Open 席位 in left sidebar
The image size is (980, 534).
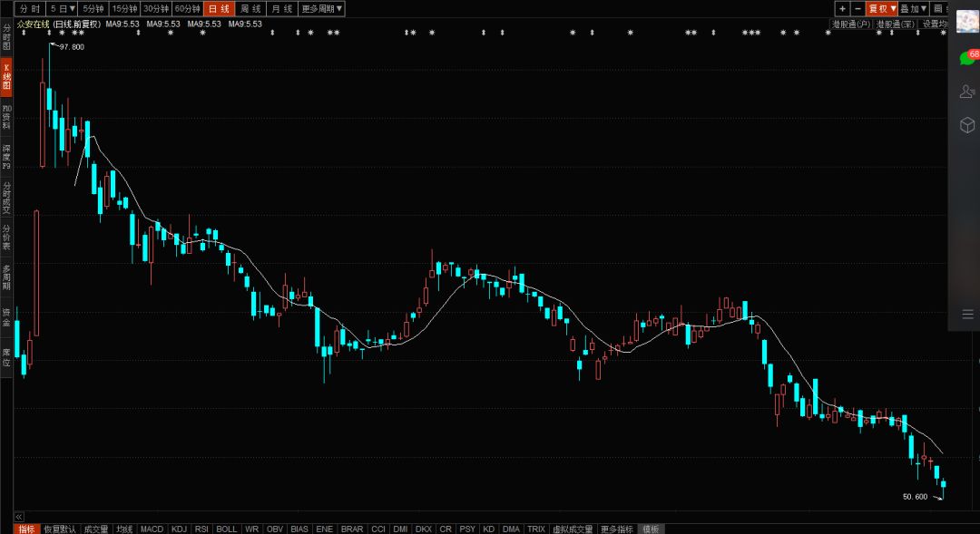[6, 357]
